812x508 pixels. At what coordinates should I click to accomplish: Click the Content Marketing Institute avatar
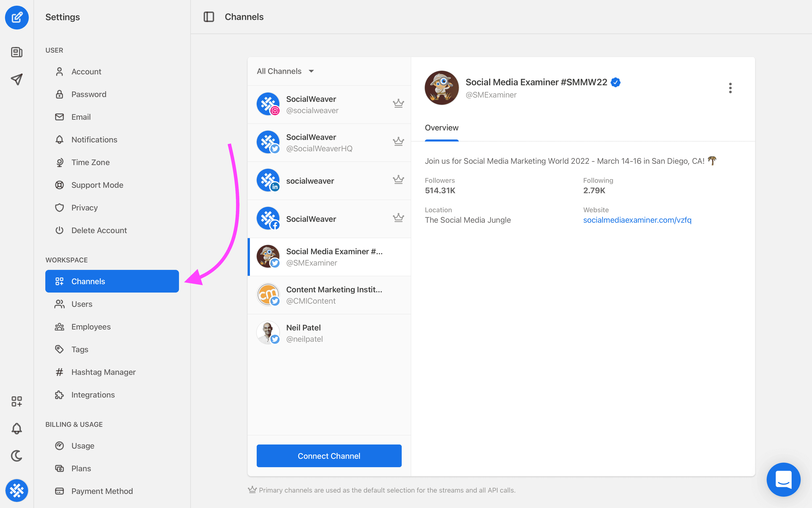point(268,294)
